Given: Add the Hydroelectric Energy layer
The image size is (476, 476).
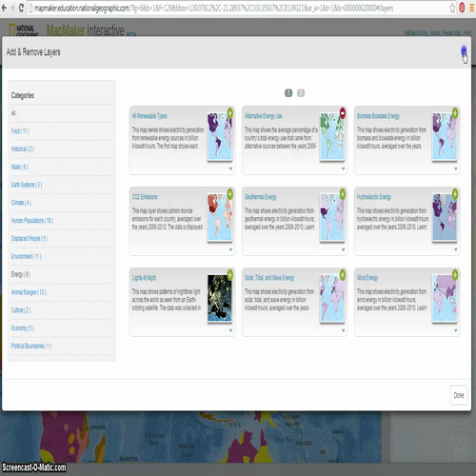Looking at the screenshot, I should (x=455, y=194).
